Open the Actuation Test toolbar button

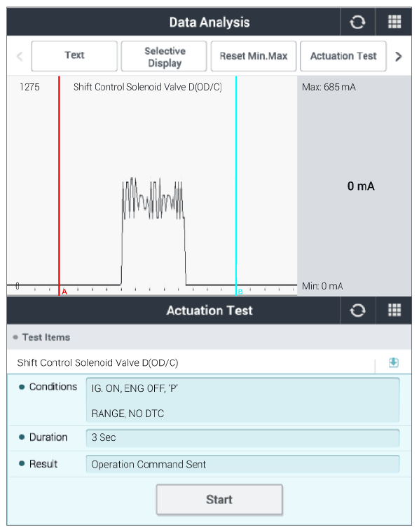tap(343, 56)
